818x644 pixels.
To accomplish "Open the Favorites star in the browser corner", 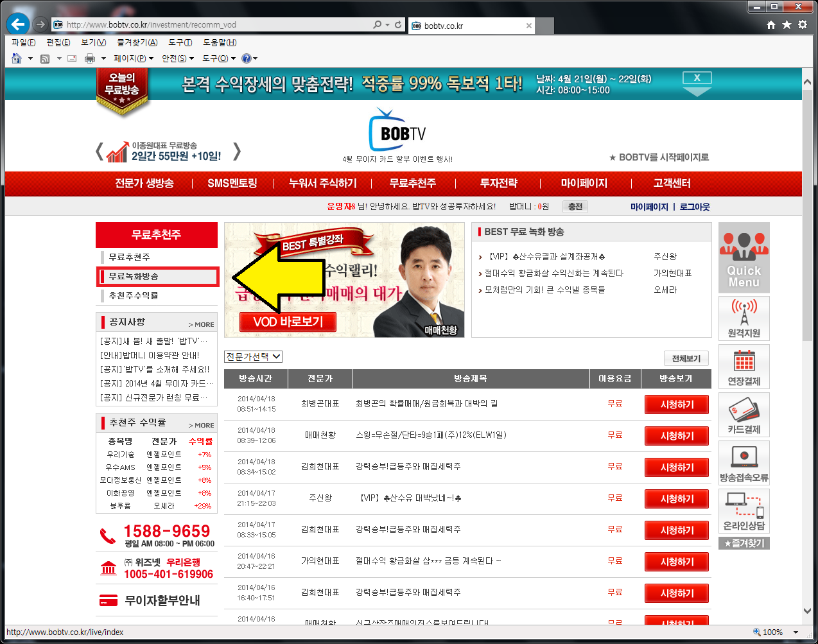I will point(787,24).
